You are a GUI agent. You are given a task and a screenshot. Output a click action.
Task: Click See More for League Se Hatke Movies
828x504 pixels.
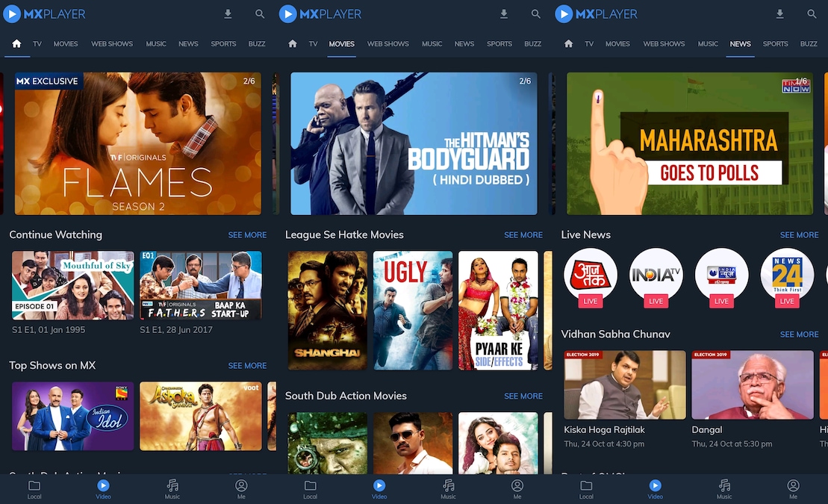[x=523, y=235]
